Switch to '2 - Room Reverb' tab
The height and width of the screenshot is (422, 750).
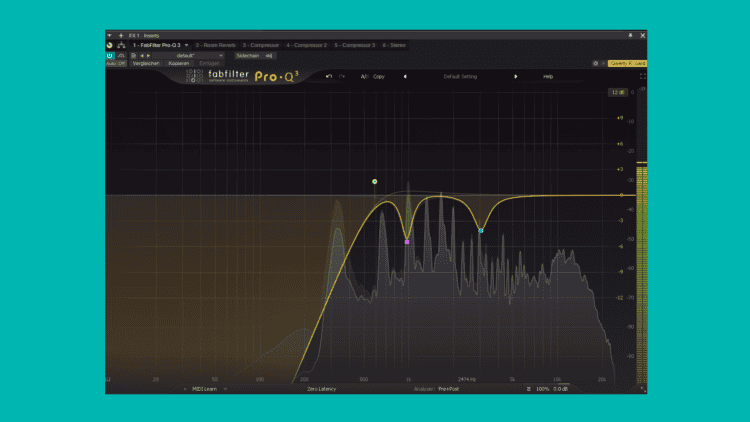[x=215, y=45]
